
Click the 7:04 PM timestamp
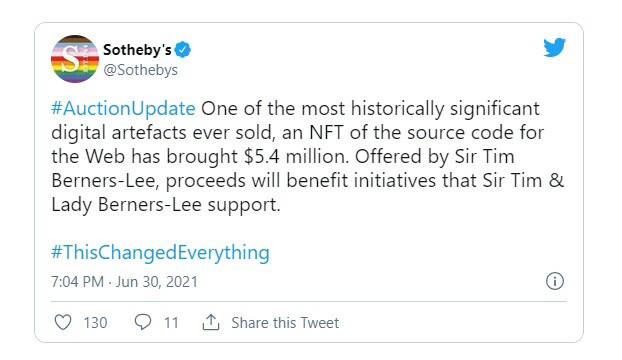[77, 282]
